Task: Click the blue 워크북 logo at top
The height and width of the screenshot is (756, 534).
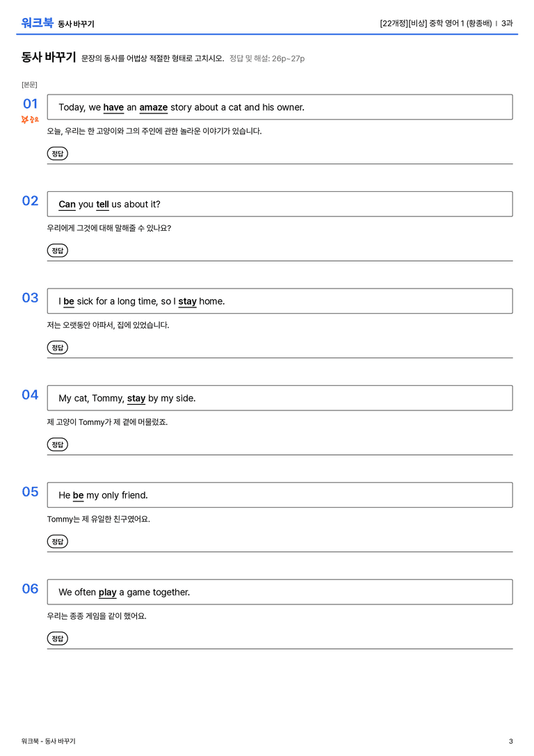Action: click(37, 23)
